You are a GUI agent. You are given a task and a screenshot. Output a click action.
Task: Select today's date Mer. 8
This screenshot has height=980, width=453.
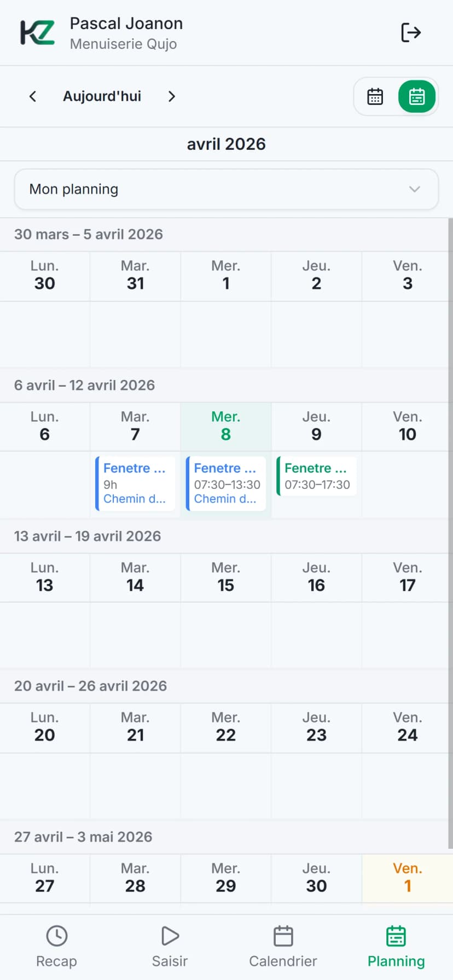[x=225, y=427]
